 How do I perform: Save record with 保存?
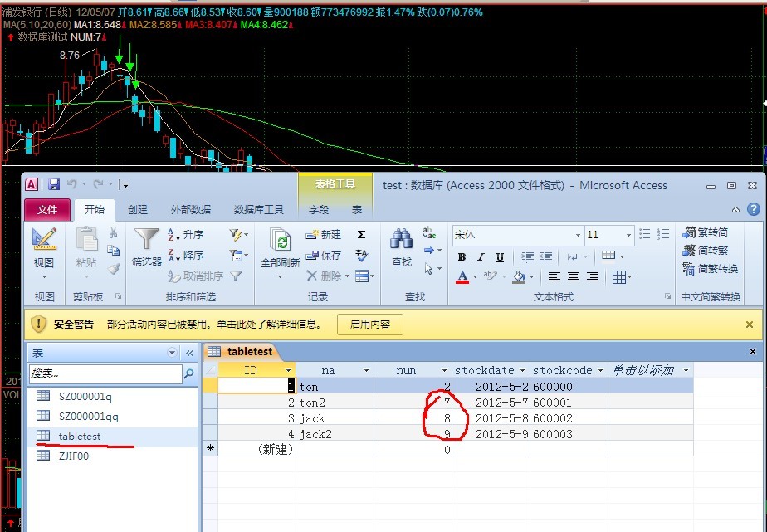(x=324, y=255)
